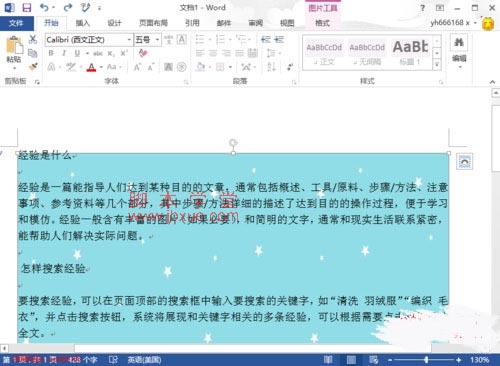The width and height of the screenshot is (500, 366).
Task: Open the account name yh666168 dropdown
Action: [453, 23]
